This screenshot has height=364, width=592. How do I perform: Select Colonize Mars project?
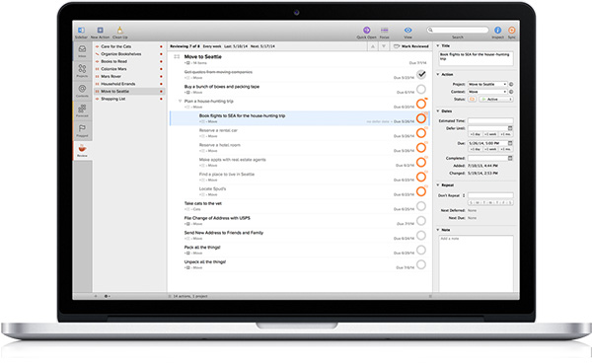tap(129, 69)
